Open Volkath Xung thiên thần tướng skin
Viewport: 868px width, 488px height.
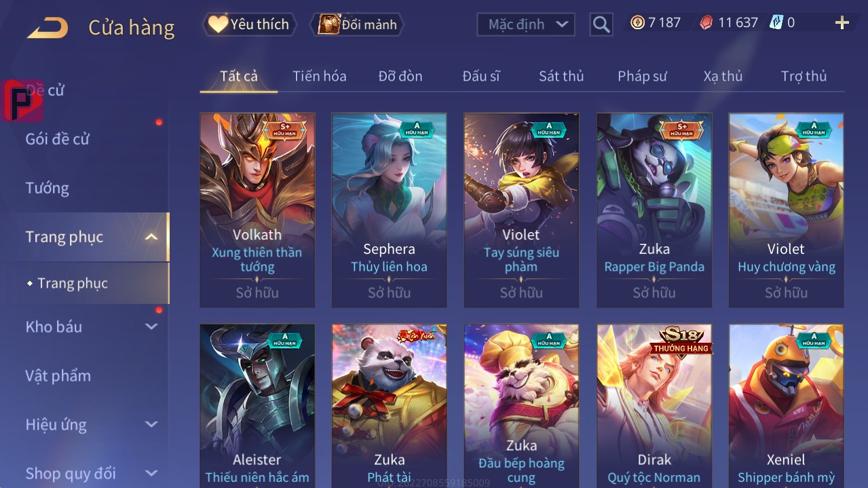(257, 210)
